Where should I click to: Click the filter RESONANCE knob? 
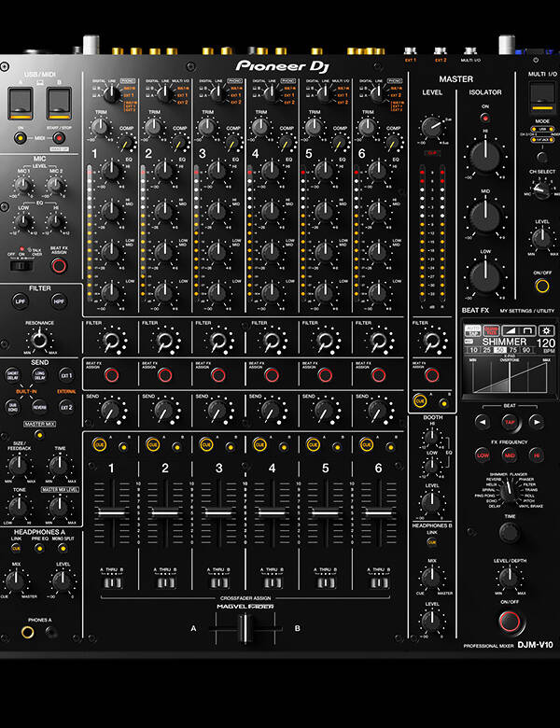pyautogui.click(x=39, y=340)
